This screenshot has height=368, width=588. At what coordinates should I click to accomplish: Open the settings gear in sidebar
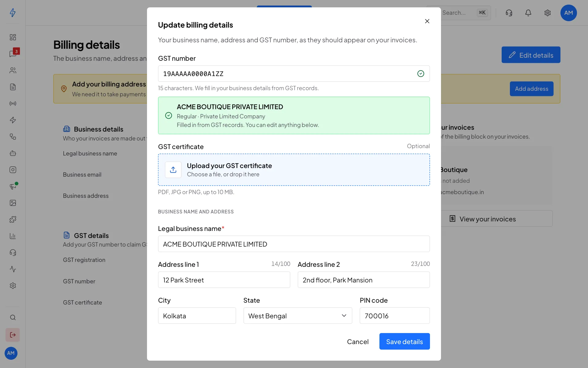coord(13,286)
